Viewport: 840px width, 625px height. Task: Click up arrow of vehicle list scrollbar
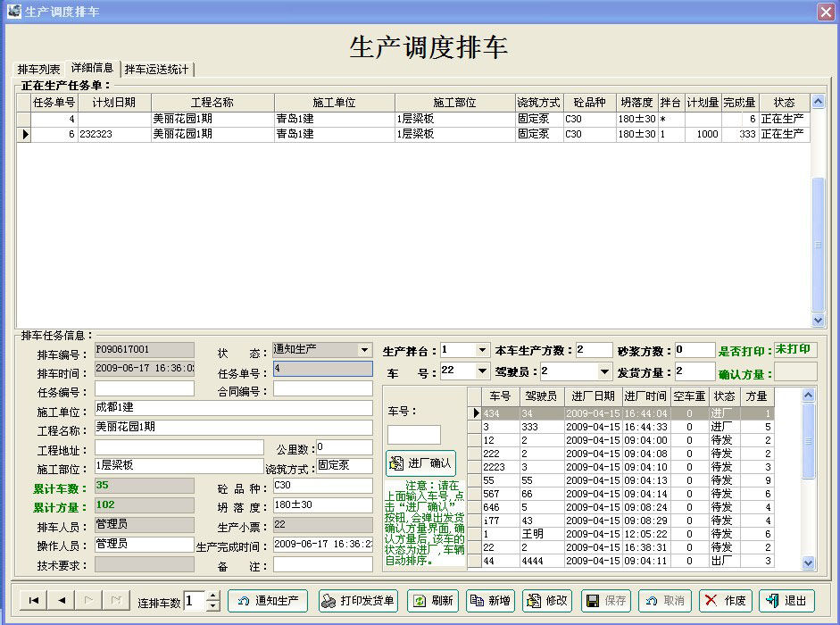click(x=809, y=396)
